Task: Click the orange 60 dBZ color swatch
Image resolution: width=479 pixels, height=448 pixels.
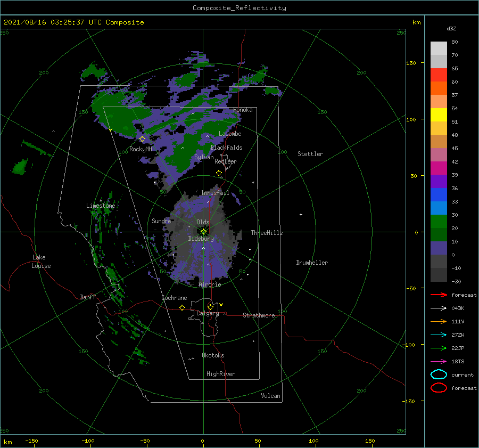Action: click(x=439, y=88)
